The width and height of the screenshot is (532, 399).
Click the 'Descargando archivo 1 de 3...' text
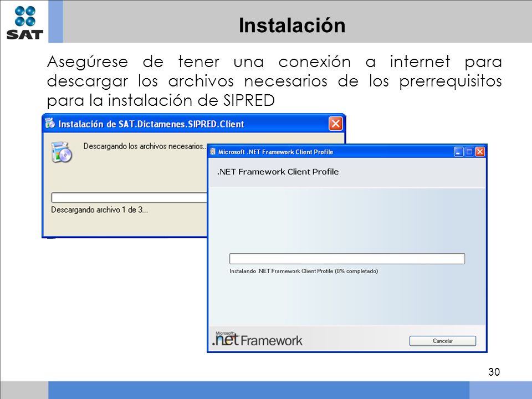pos(99,209)
